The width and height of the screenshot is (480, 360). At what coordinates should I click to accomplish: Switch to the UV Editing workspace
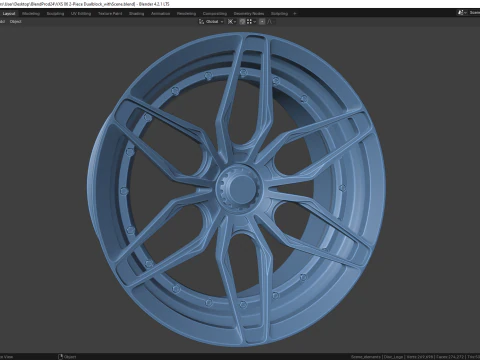[81, 14]
